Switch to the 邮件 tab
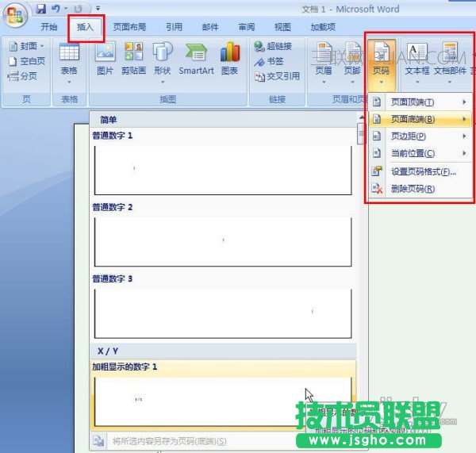Screen dimensions: 476x453 pyautogui.click(x=210, y=27)
